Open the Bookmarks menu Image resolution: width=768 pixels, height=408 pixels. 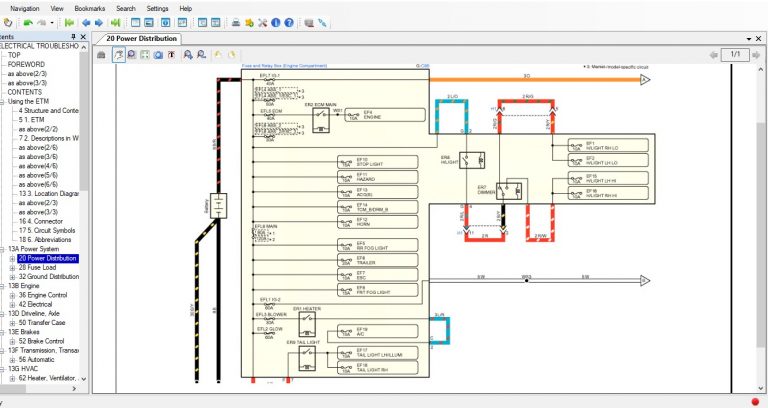(x=90, y=8)
